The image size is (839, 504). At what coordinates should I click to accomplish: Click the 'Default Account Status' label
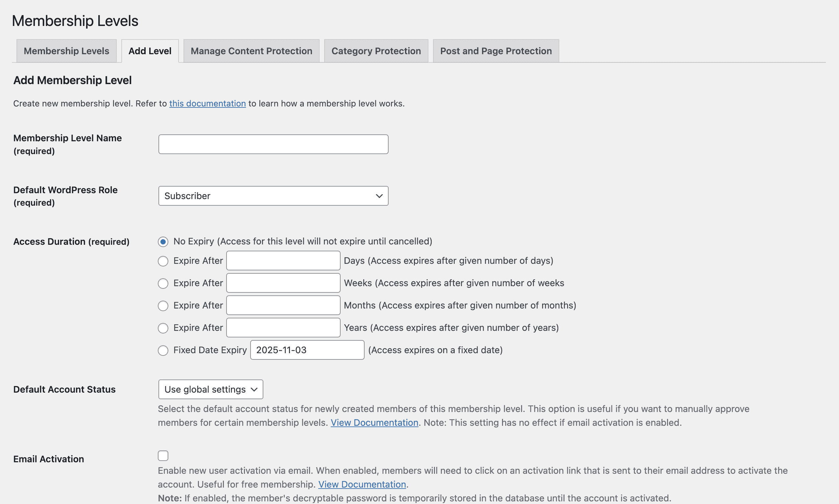[x=64, y=389]
